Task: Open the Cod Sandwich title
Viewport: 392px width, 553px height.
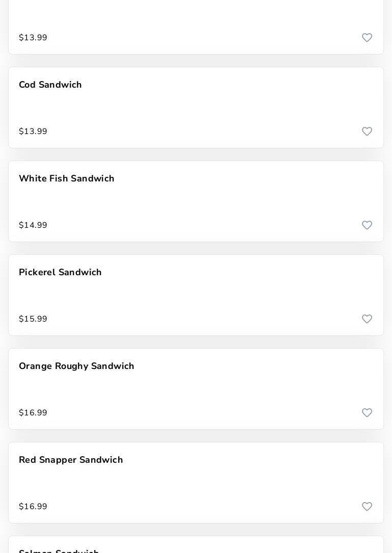Action: pos(50,85)
